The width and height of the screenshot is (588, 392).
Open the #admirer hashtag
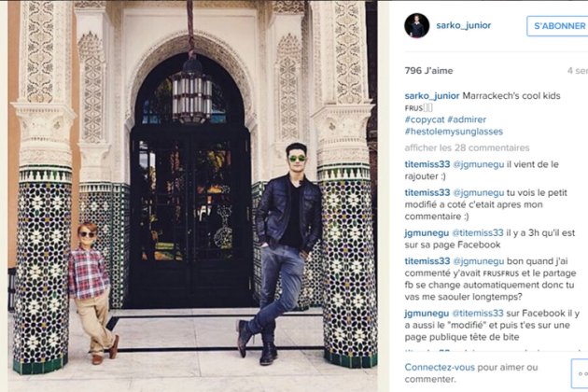[467, 119]
